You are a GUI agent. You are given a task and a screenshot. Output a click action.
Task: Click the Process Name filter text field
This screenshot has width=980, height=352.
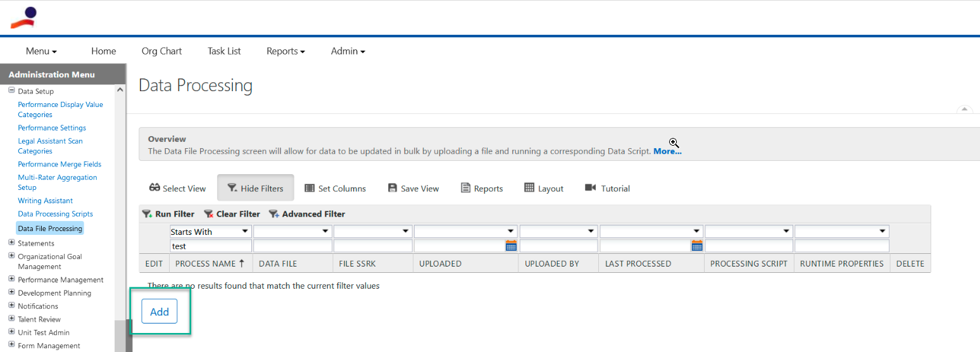click(x=211, y=246)
